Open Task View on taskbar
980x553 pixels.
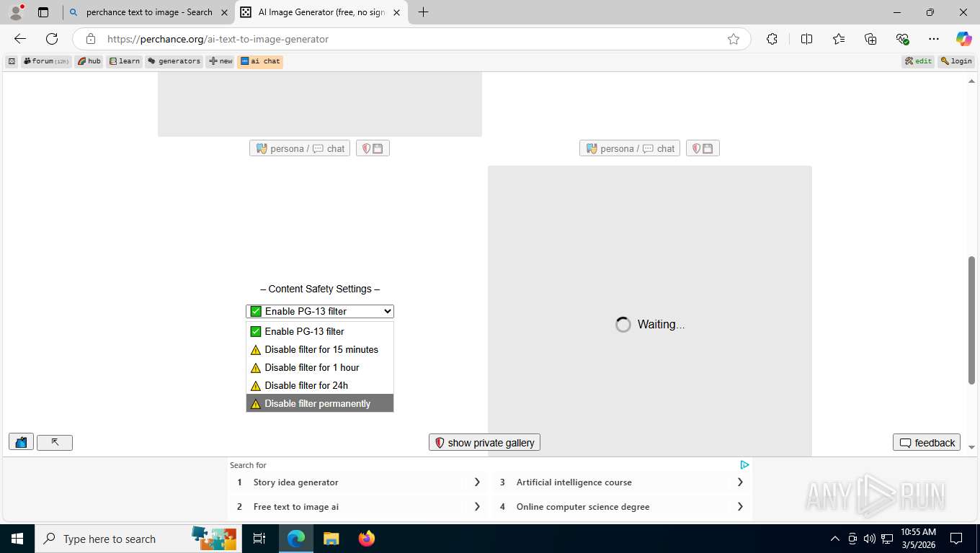(259, 539)
